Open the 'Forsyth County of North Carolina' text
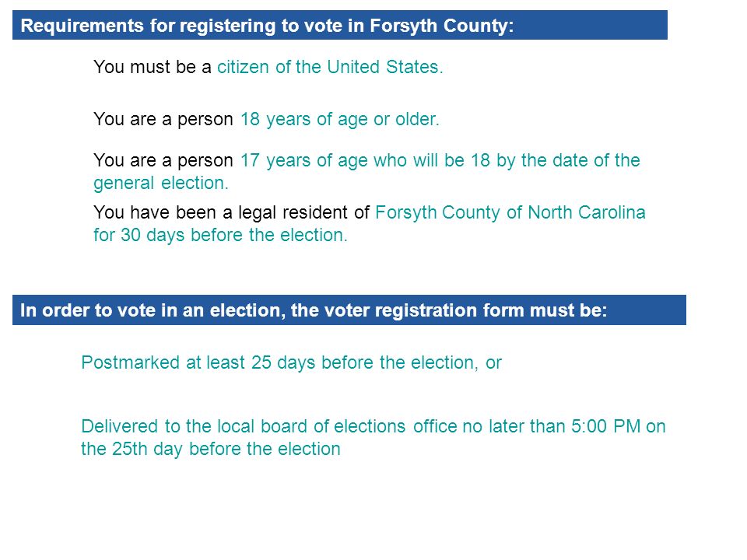747x560 pixels. [510, 213]
